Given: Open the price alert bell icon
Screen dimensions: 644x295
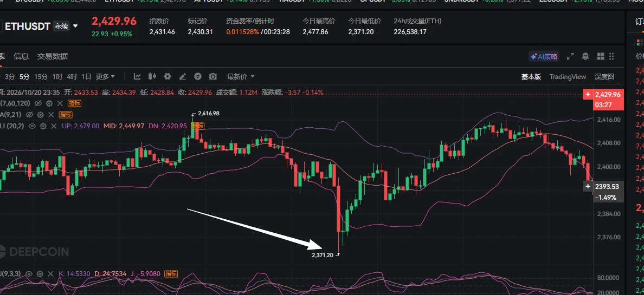Looking at the screenshot, I should (x=585, y=57).
